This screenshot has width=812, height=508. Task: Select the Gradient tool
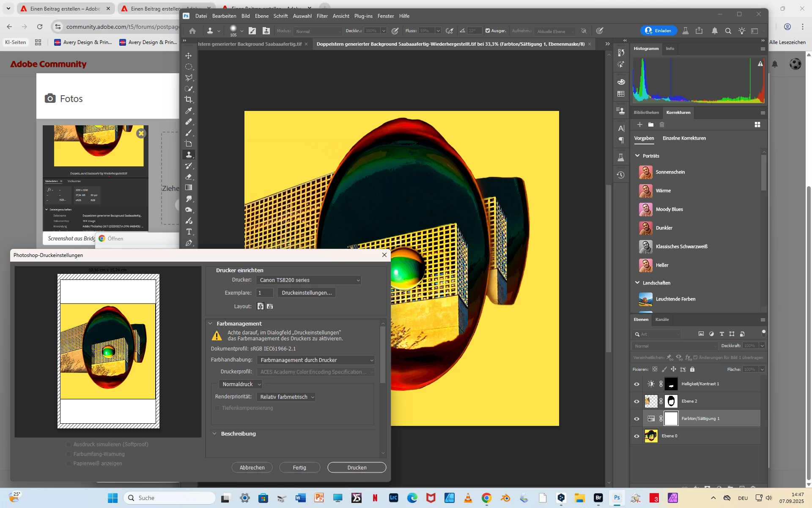click(189, 188)
